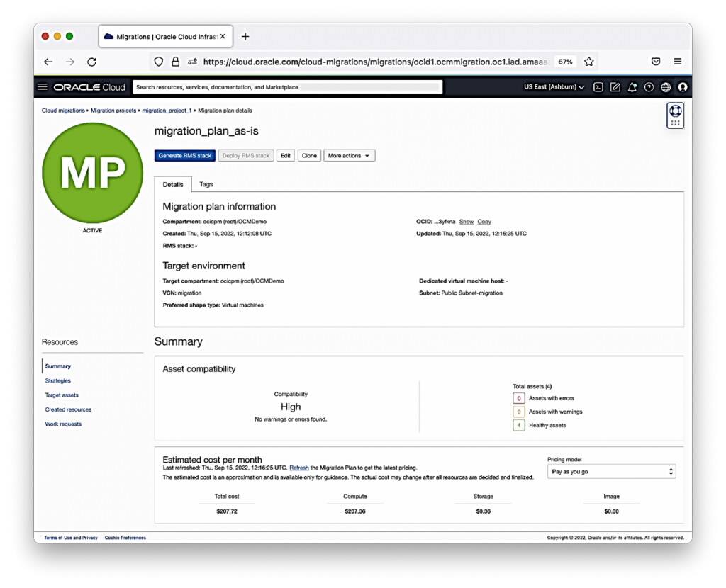Viewport: 726px width, 588px height.
Task: Click the Generate RMS stack button
Action: (x=186, y=155)
